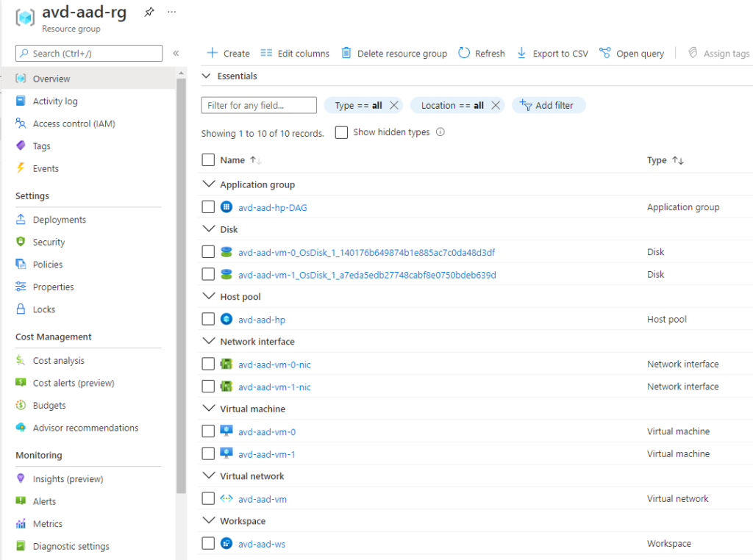
Task: Toggle the select-all checkbox beside Name
Action: [208, 159]
